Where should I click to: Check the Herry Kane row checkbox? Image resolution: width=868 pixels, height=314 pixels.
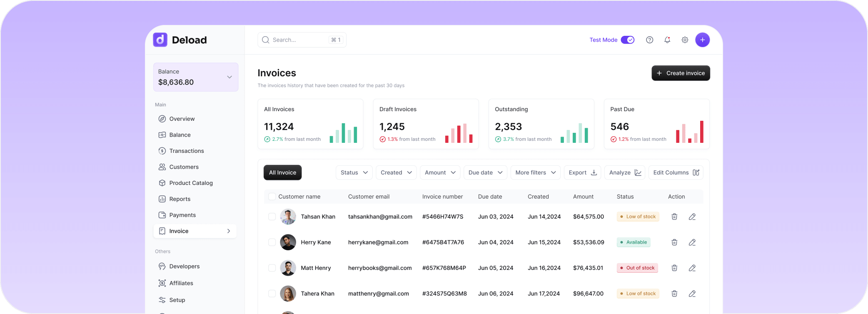[272, 242]
